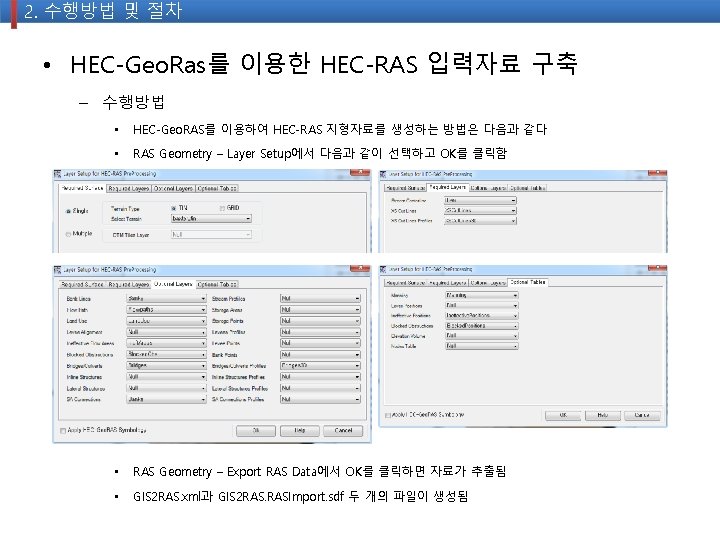Viewport: 720px width, 540px height.
Task: Open Optional Layers tab in Optional Tables dialog
Action: click(488, 282)
